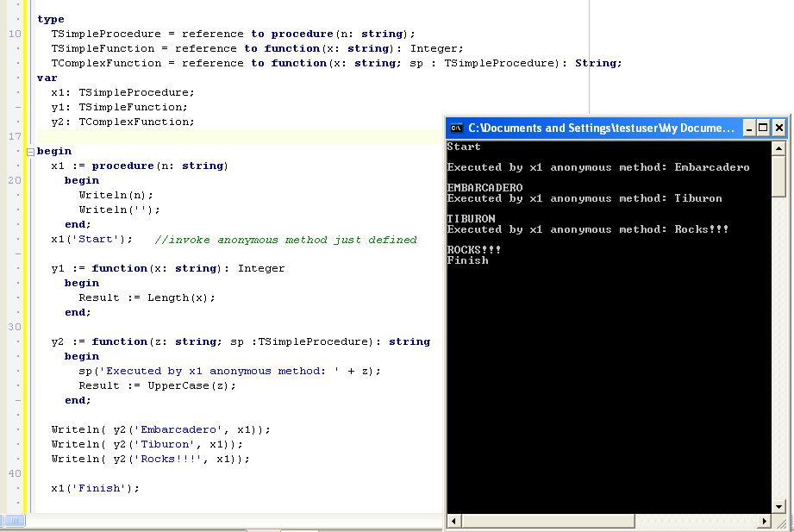
Task: Collapse the main begin code block
Action: point(31,152)
